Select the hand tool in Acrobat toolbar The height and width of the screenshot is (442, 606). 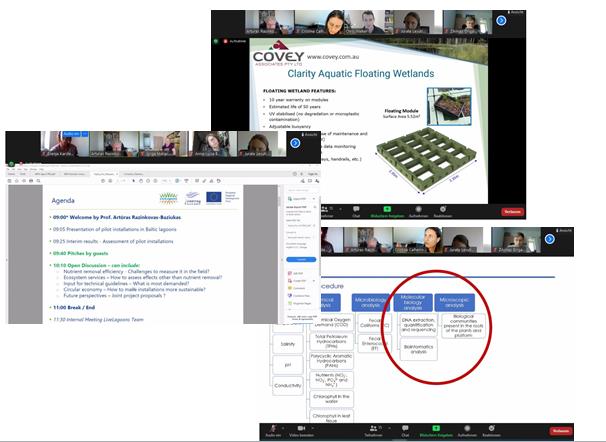coord(141,181)
